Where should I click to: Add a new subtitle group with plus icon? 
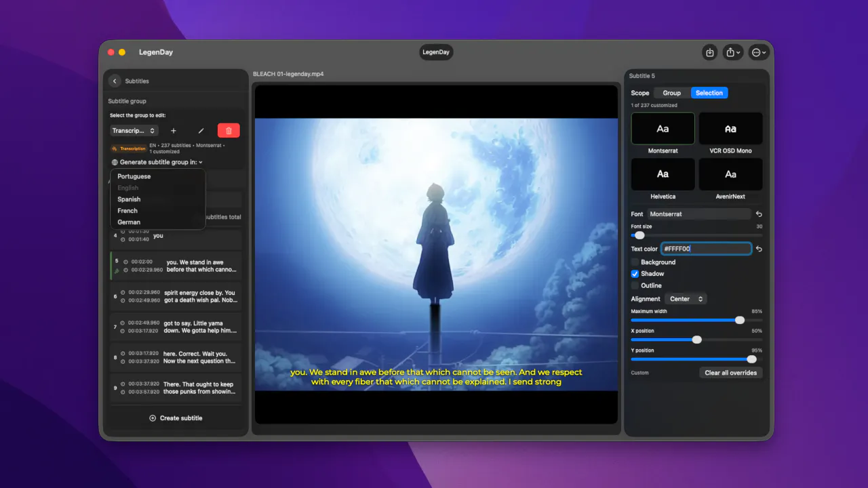(x=174, y=131)
